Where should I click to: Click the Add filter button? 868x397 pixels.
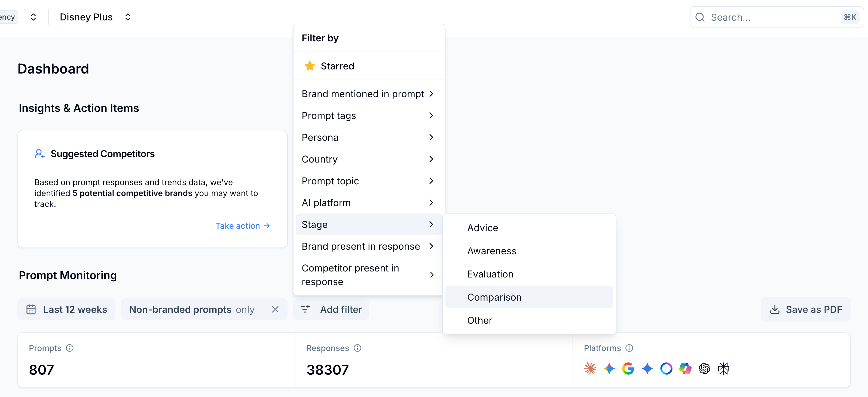(331, 309)
